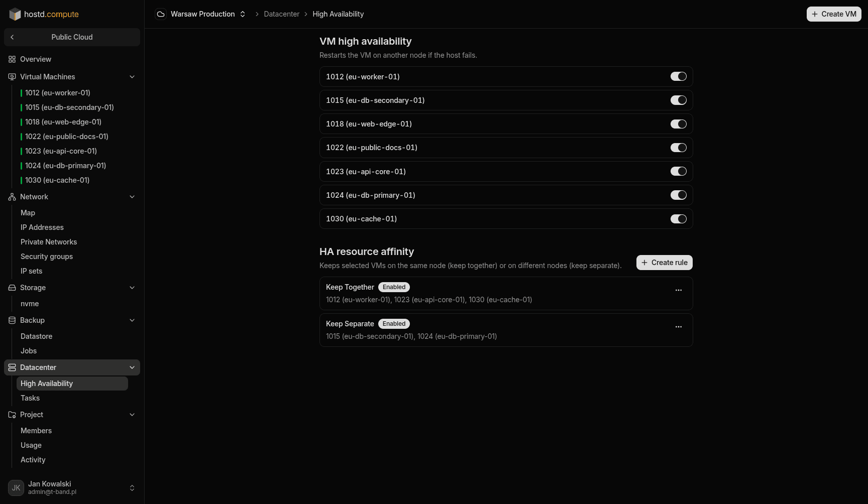Click the Storage drive icon
Screen dimensions: 868x504
pyautogui.click(x=12, y=288)
